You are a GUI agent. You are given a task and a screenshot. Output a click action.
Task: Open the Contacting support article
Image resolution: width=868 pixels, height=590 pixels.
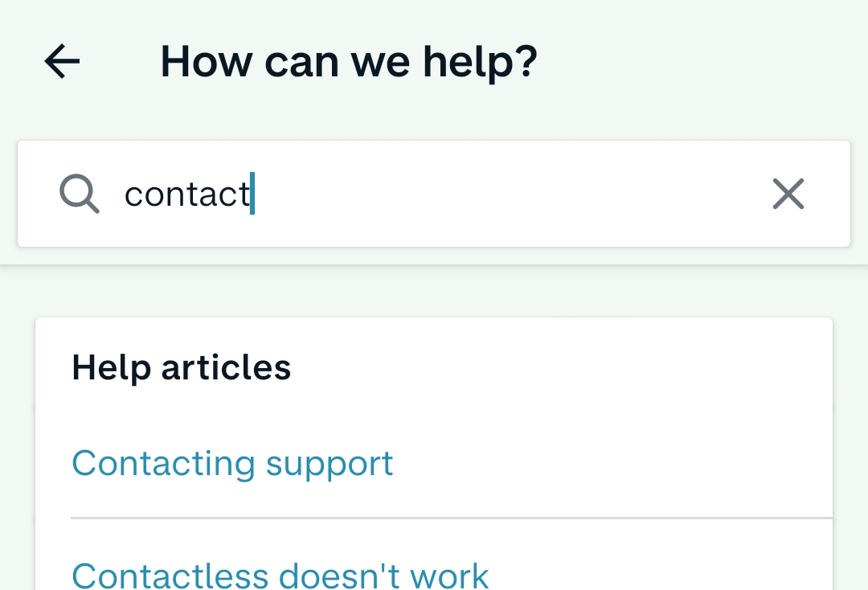click(232, 464)
